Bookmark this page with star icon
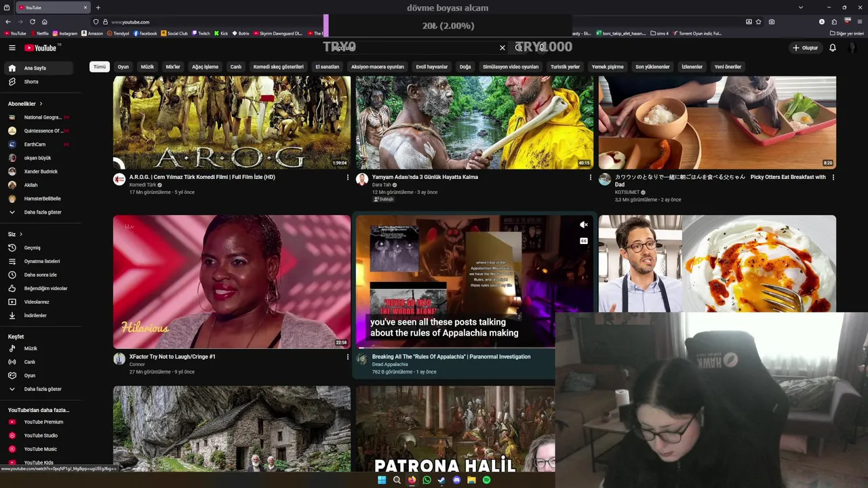Screen dimensions: 868x488 tap(759, 22)
